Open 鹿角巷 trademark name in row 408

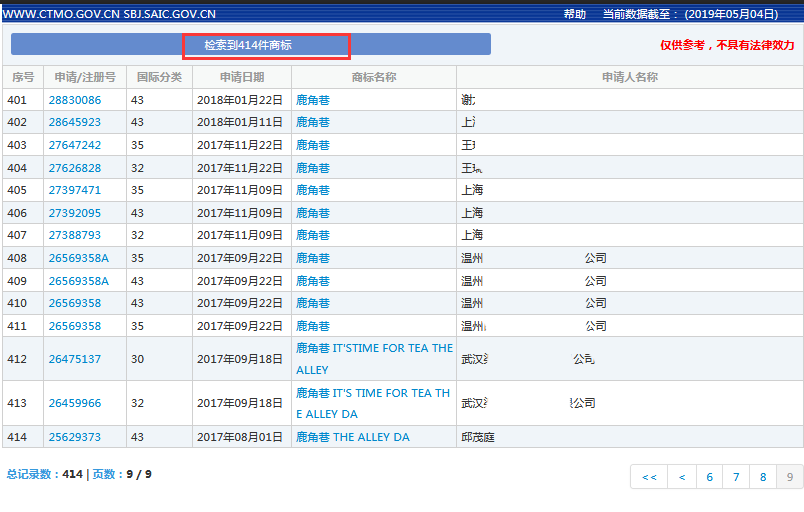[x=313, y=258]
